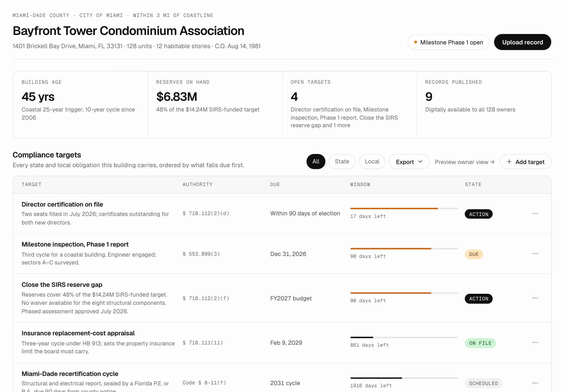Open row menu for Milestone inspection Phase 1
The image size is (567, 392).
535,254
